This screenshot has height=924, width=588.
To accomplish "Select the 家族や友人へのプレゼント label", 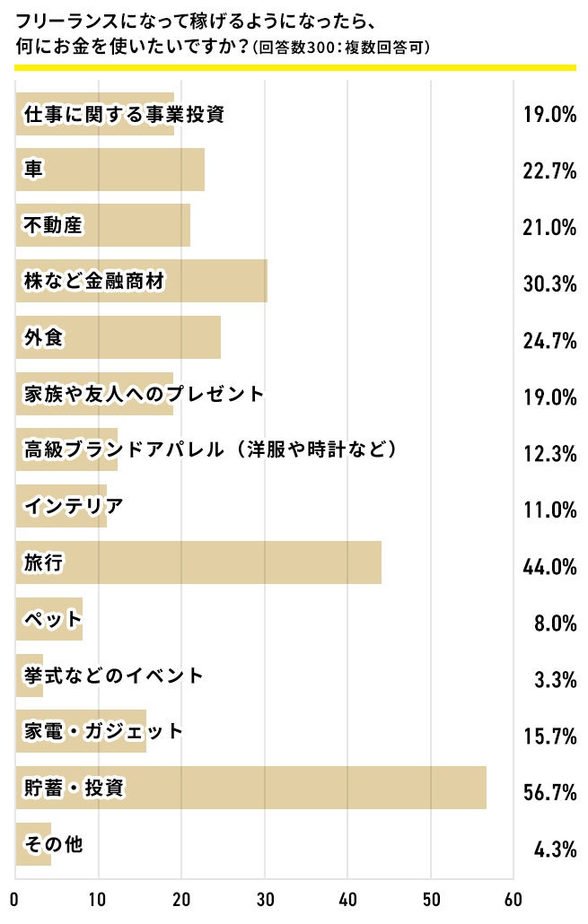I will (x=142, y=394).
